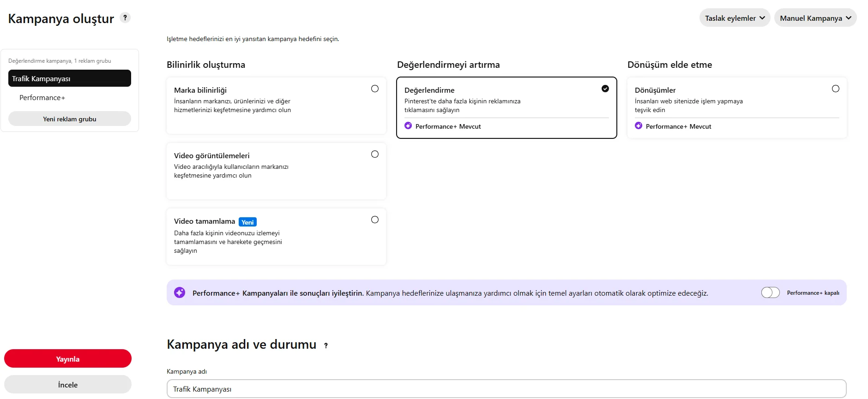Click the Marka bilinirliği card title
The height and width of the screenshot is (399, 868).
pyautogui.click(x=200, y=90)
